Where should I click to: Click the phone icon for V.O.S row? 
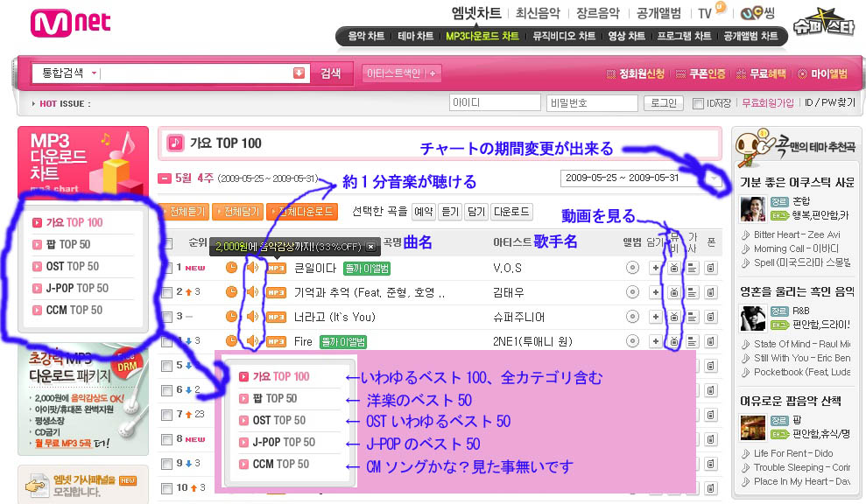pos(711,269)
